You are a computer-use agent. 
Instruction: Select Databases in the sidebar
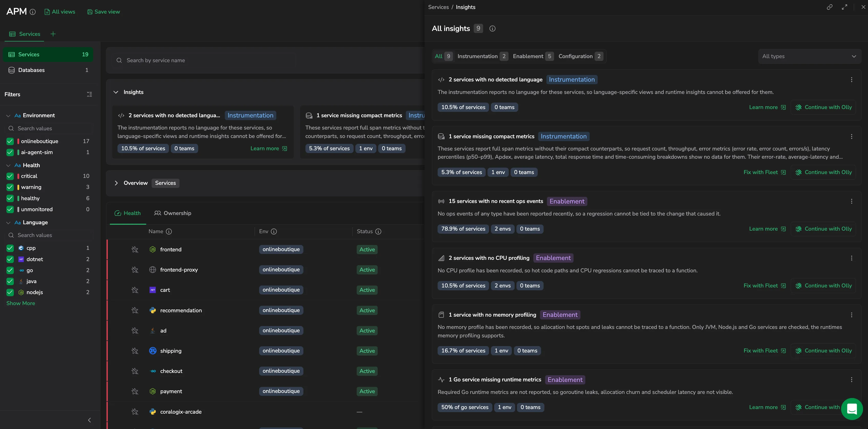pos(48,70)
